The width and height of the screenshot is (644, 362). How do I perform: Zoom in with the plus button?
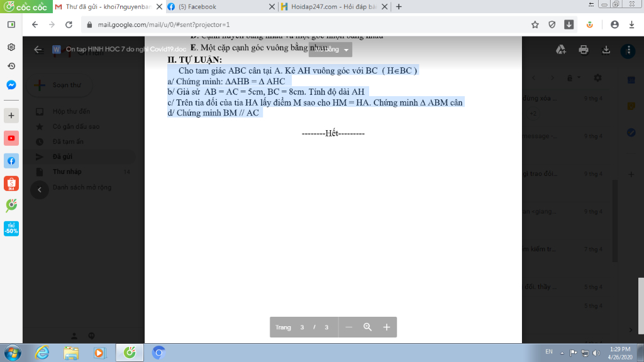click(x=387, y=327)
